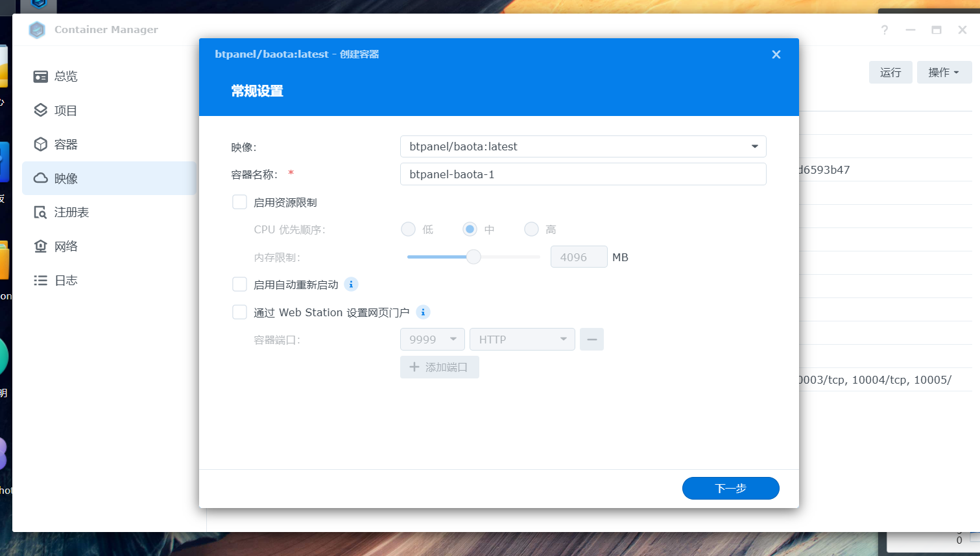This screenshot has height=556, width=980.
Task: Click the CPU 优先顺序 label
Action: [x=289, y=230]
